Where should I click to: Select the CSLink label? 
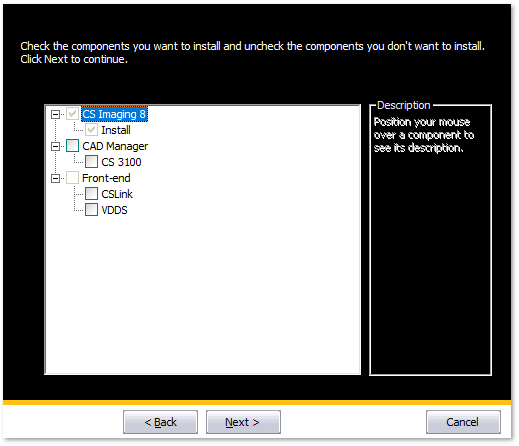tap(117, 194)
